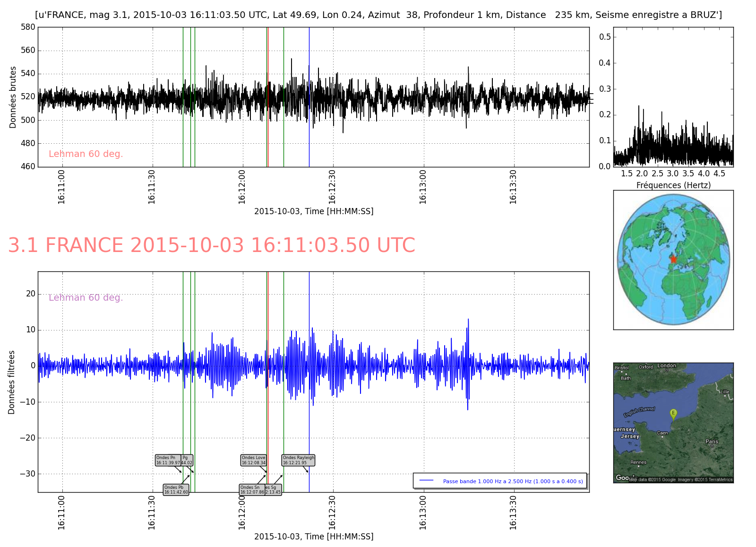The width and height of the screenshot is (756, 547).
Task: Click the large red 3.1 FRANCE heading
Action: (211, 245)
